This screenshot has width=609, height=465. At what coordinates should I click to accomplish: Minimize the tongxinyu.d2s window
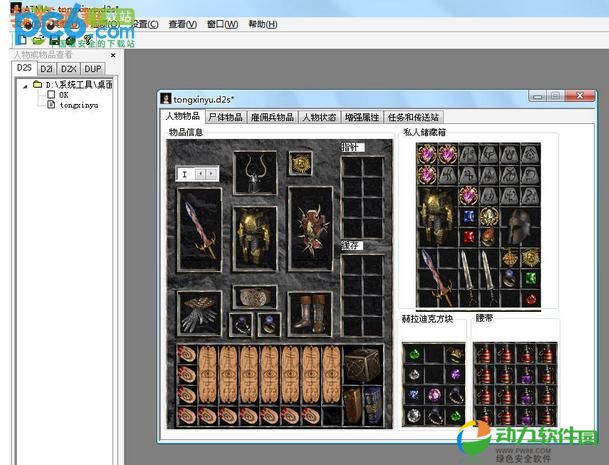[x=538, y=96]
